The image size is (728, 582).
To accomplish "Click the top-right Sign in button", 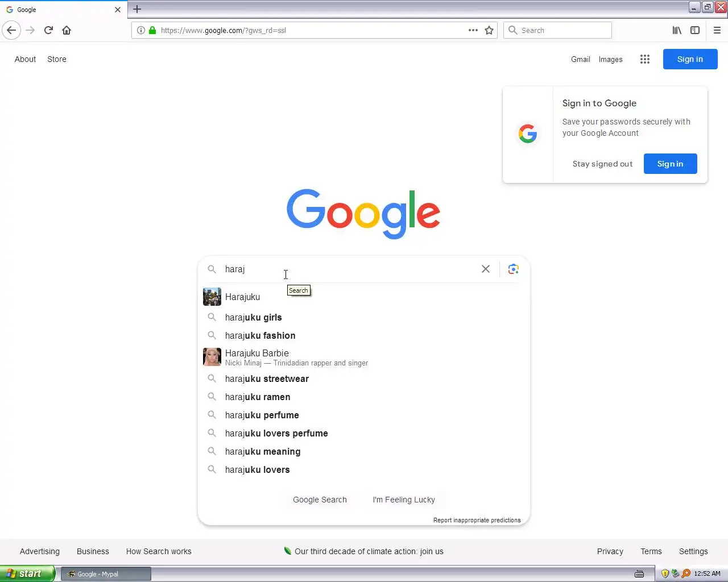I will coord(690,59).
